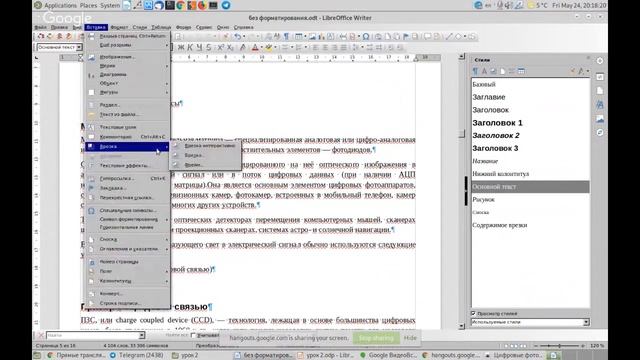Click the zoom slider in status bar
This screenshot has height=360, width=640.
[x=559, y=346]
